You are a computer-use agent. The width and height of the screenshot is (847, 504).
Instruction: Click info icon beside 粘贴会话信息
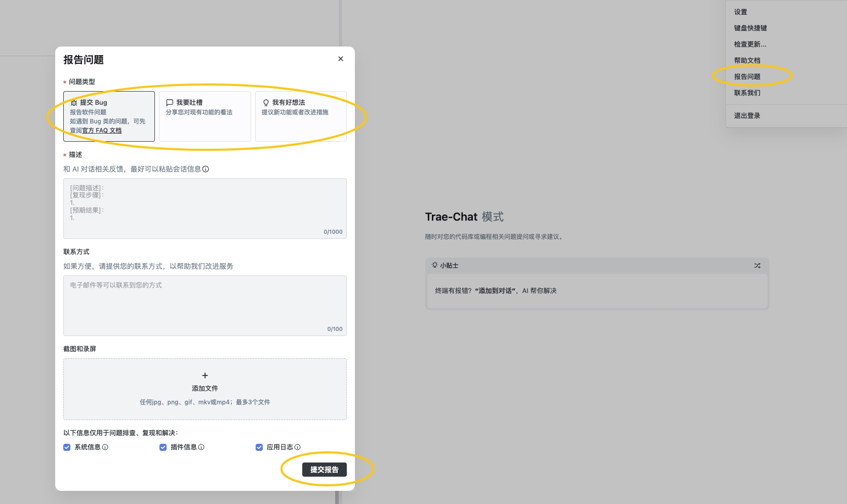pos(206,169)
